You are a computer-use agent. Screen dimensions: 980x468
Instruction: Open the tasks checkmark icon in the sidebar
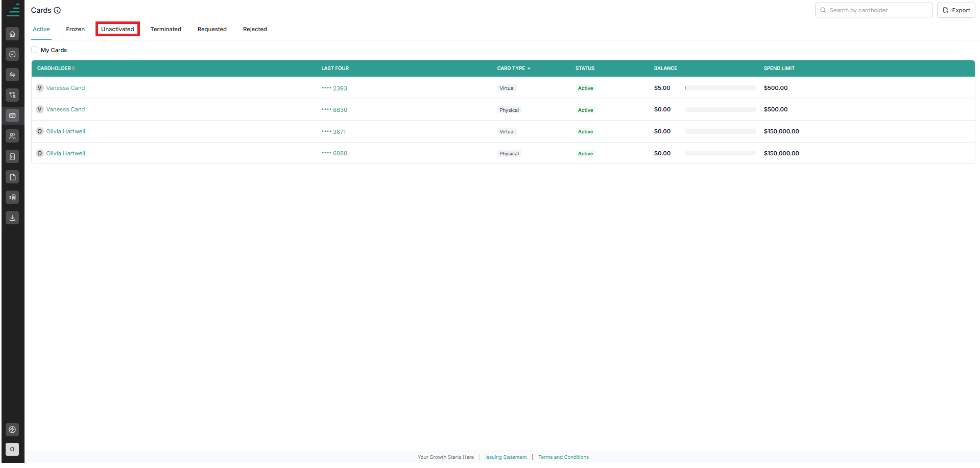pos(12,54)
